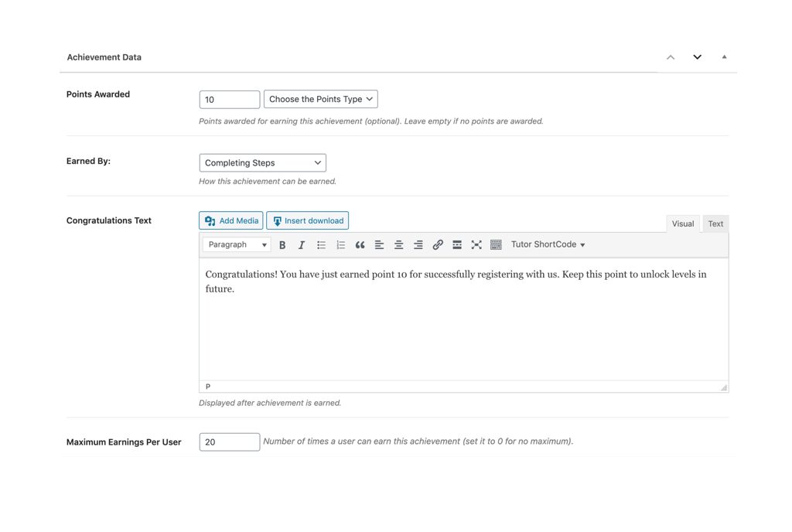Screen dimensions: 792x532
Task: Insert a numbered list
Action: tap(340, 244)
